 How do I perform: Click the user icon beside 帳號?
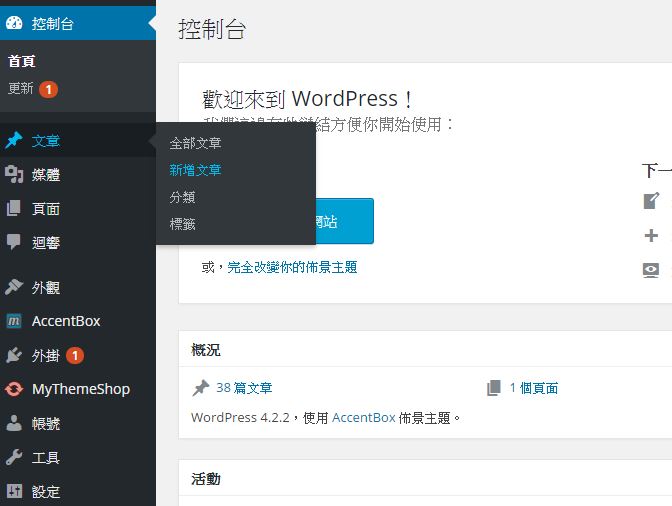(14, 423)
